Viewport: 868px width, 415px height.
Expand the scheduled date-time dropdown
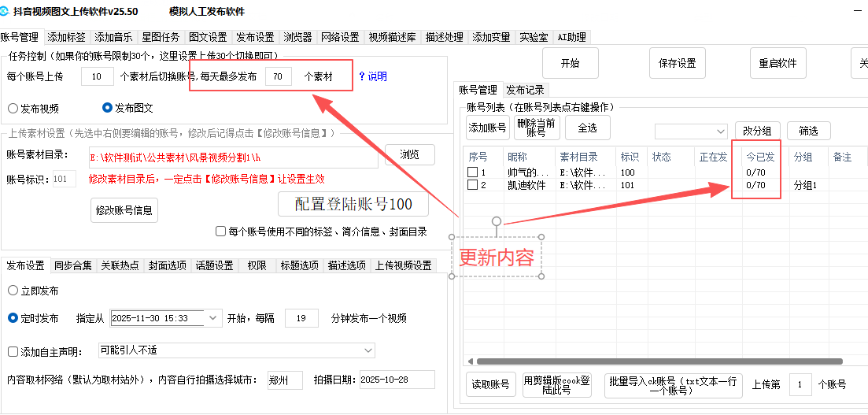click(214, 318)
